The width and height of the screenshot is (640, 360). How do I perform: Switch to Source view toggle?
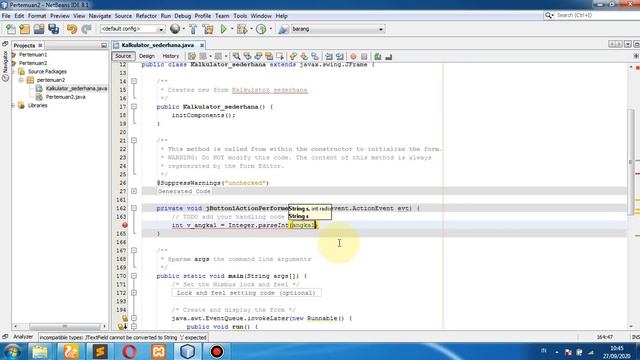[123, 56]
